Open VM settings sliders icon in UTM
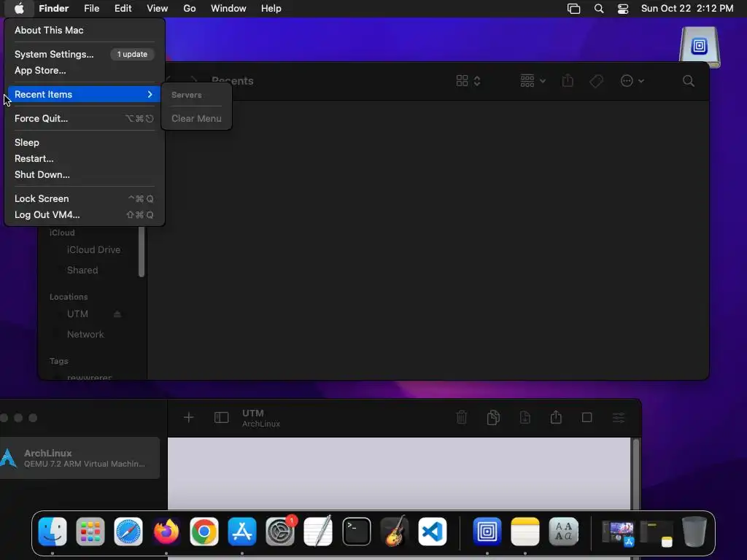The width and height of the screenshot is (747, 560). point(619,418)
